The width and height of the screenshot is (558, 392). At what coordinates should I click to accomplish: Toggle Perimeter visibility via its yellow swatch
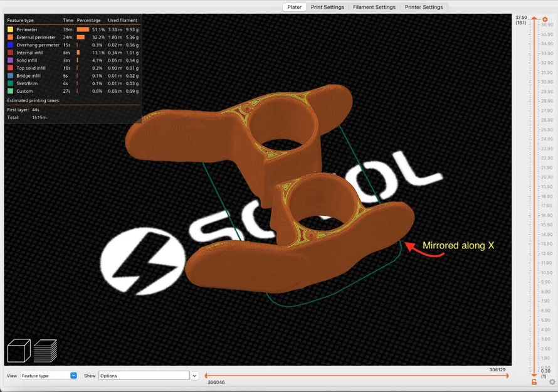click(x=10, y=29)
